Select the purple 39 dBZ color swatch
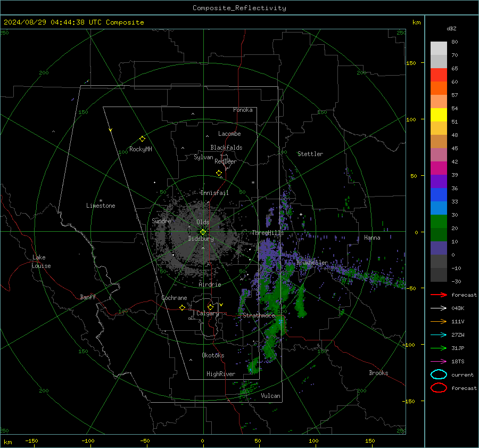Viewport: 479px width, 448px height. click(439, 181)
